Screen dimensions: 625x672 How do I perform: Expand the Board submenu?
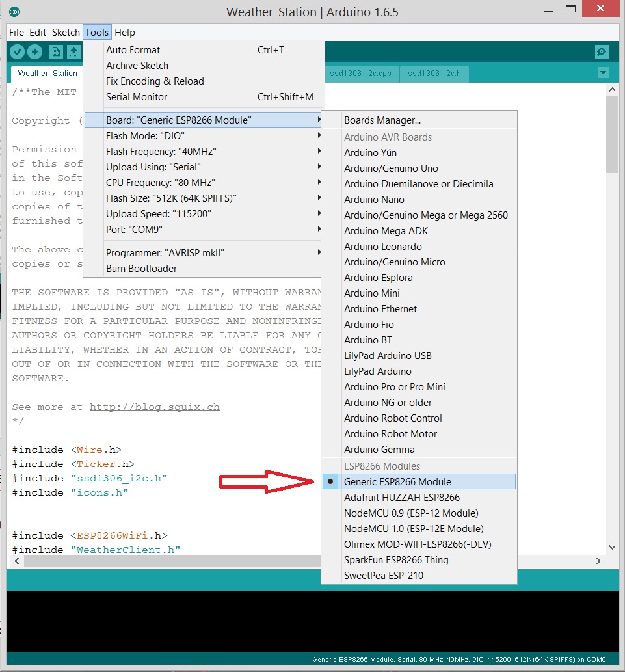(x=203, y=120)
